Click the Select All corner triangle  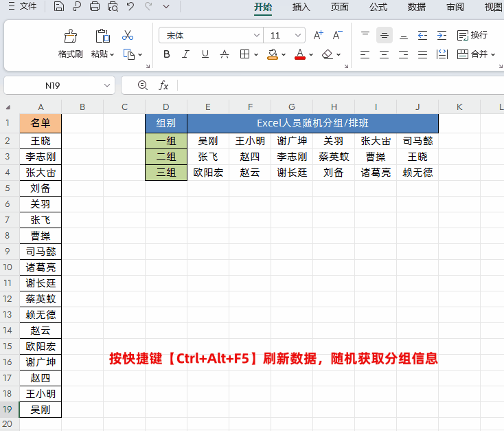click(8, 107)
